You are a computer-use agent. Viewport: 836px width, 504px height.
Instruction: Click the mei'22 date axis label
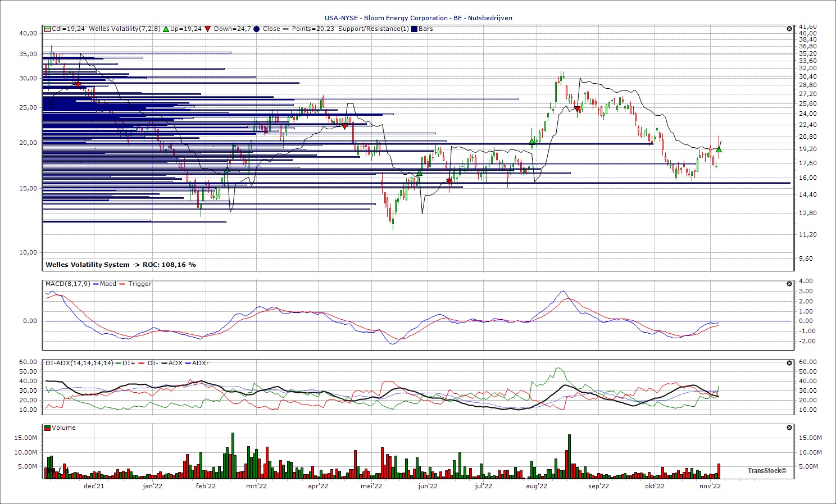coord(371,486)
